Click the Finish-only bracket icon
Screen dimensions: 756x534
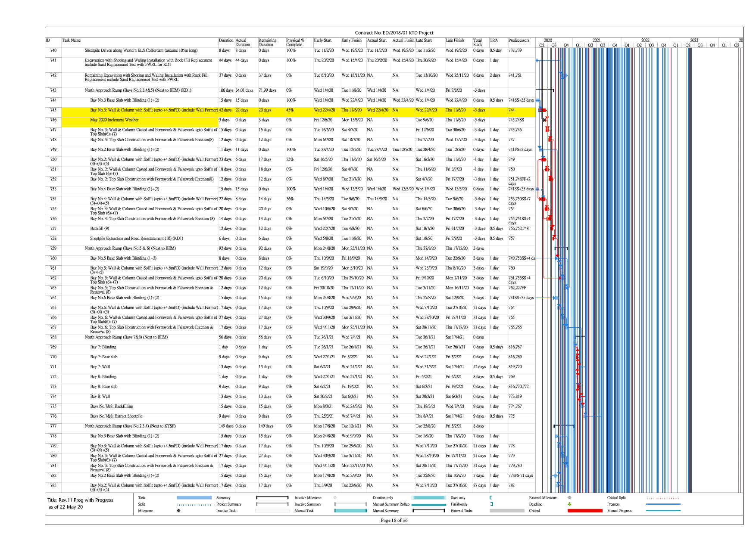click(491, 504)
